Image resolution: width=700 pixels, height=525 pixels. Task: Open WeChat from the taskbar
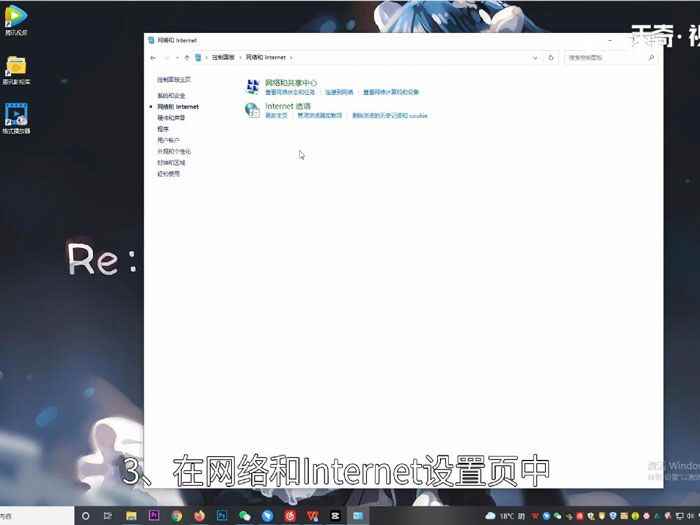(x=245, y=516)
